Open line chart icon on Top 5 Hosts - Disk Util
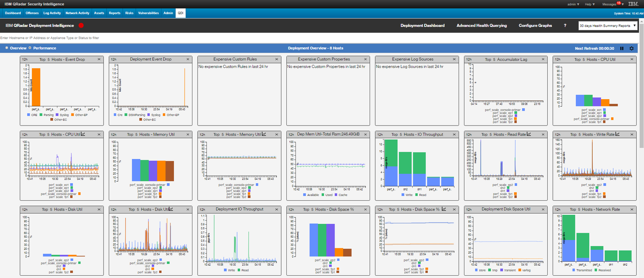 [x=170, y=209]
